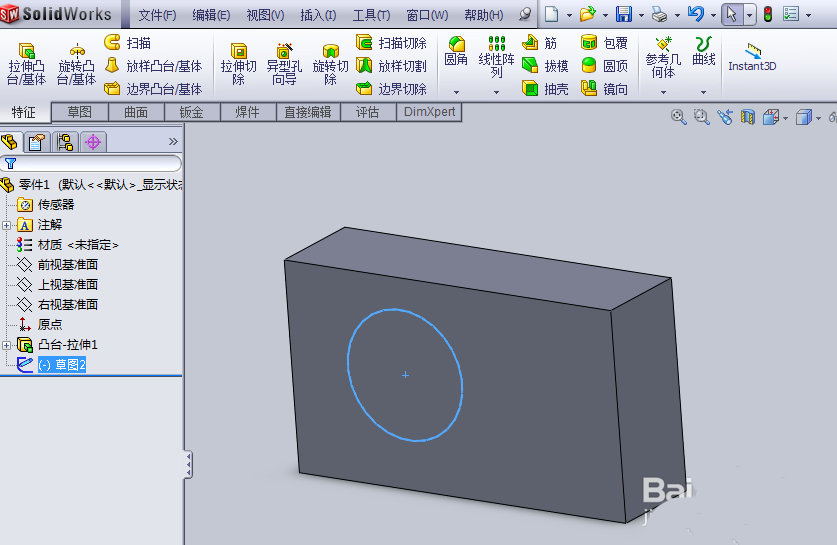Click the Lofted Boss/Base (放样凸台/基体) tool
Screen dimensions: 837x545
pos(153,66)
